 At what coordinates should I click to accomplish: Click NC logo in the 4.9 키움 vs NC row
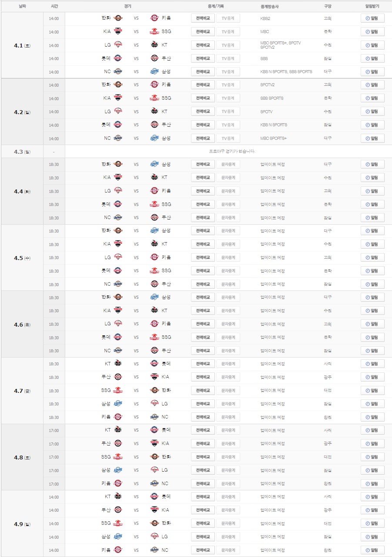click(x=154, y=550)
